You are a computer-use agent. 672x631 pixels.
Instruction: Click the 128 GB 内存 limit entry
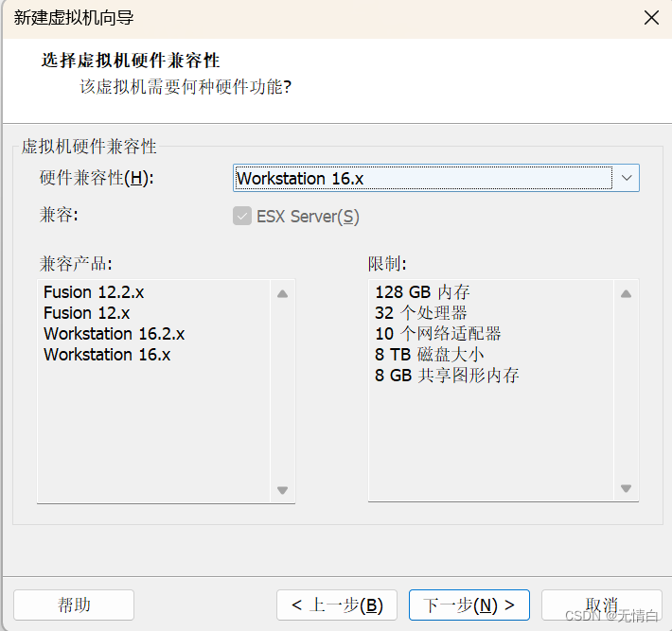point(422,292)
